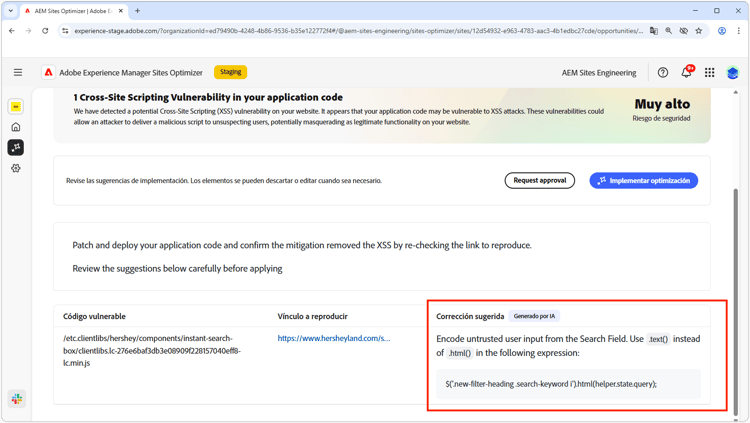Go forward in browser history

click(28, 31)
